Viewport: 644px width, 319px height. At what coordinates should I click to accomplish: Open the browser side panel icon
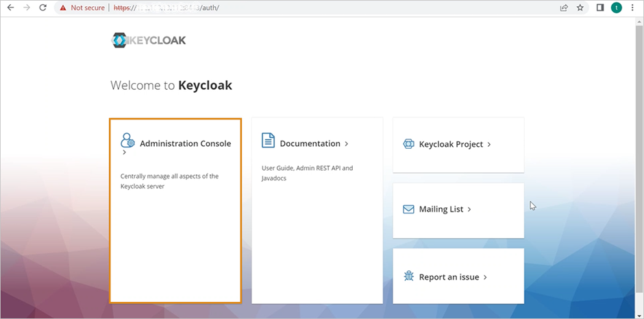click(599, 8)
